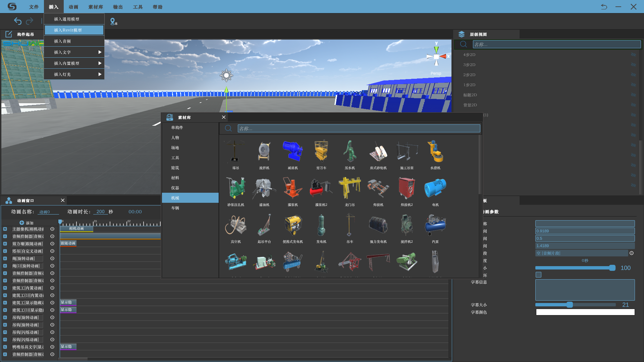Click the target icon beside 塔吊[自定义动画] track

point(52,251)
